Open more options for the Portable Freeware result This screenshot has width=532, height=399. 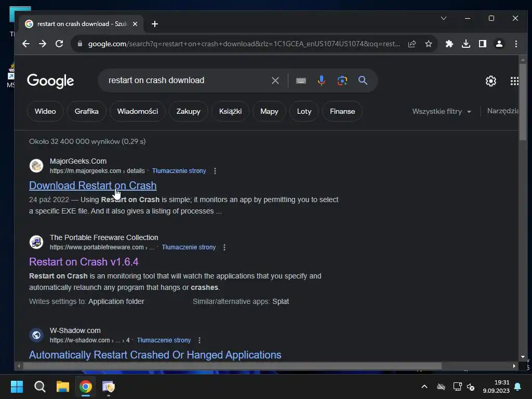224,247
